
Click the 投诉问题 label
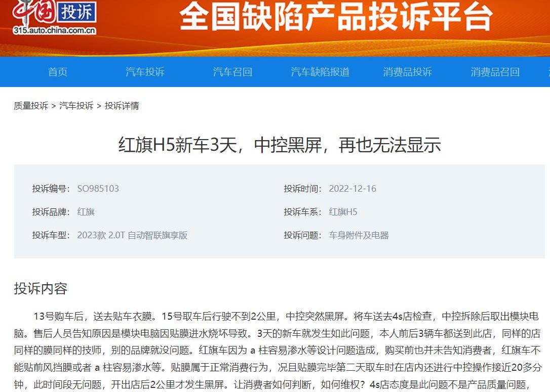pyautogui.click(x=302, y=235)
